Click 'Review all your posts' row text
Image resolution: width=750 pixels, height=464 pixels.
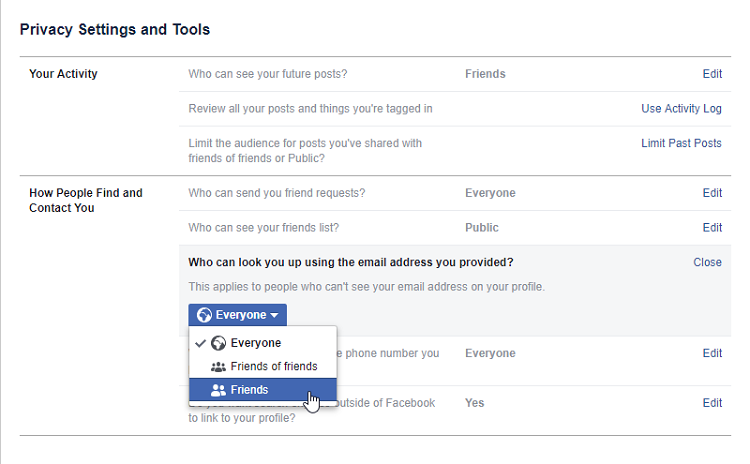click(x=310, y=109)
